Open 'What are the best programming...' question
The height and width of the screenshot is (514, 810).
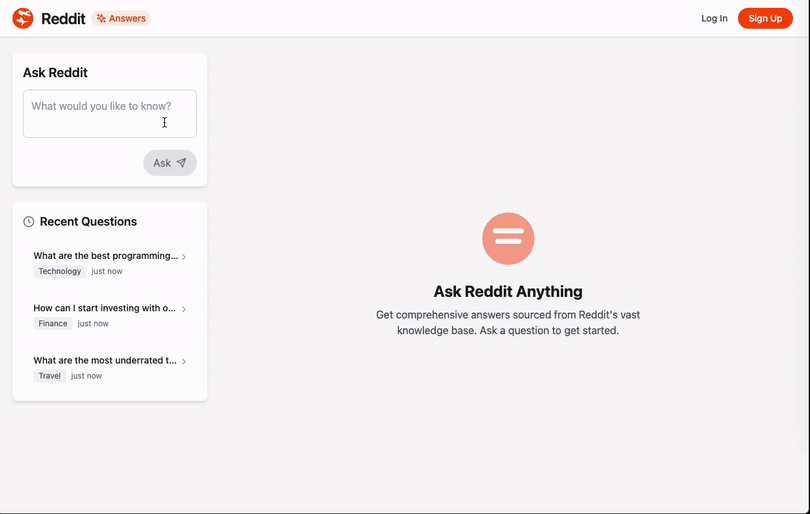tap(105, 256)
